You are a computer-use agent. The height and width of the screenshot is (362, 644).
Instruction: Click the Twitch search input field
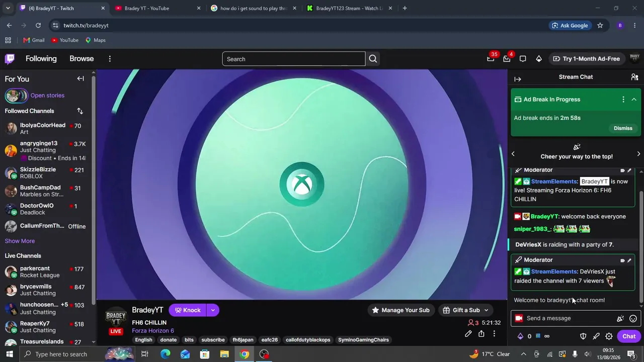click(x=294, y=59)
